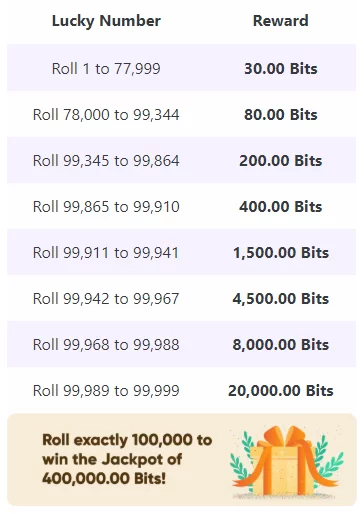Click the 30.00 Bits reward
The width and height of the screenshot is (364, 514).
281,69
